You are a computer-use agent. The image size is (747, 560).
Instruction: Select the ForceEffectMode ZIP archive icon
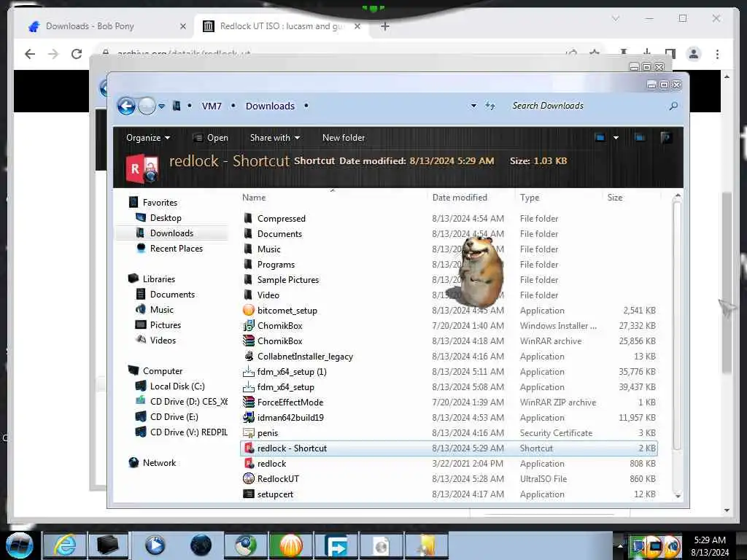[x=248, y=402]
